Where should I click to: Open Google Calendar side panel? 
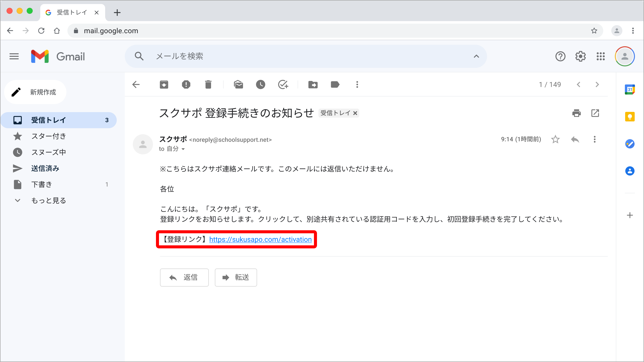[630, 89]
